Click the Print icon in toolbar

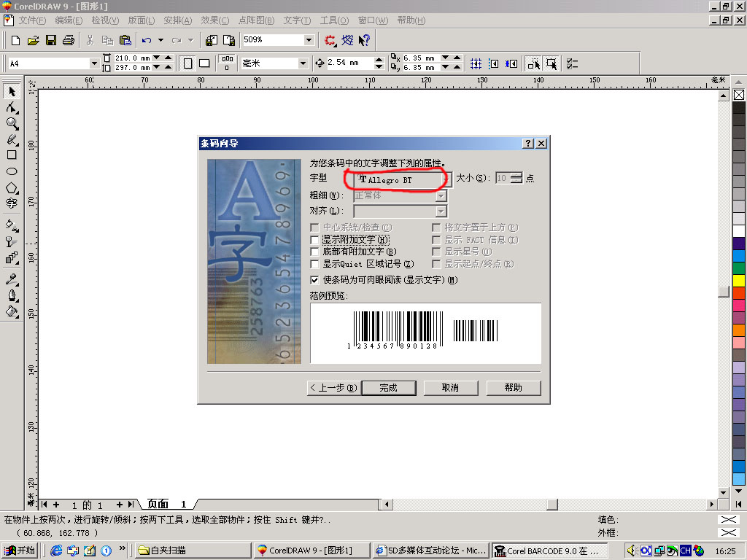[69, 41]
